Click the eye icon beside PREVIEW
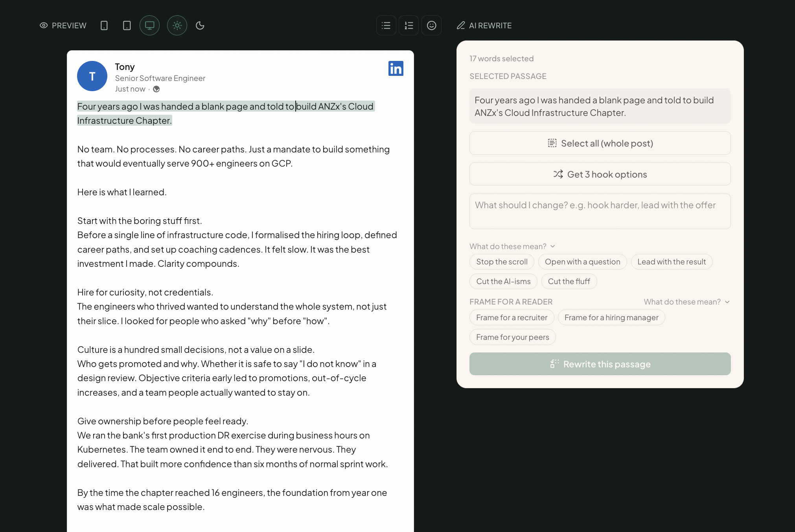Viewport: 795px width, 532px height. (x=44, y=26)
